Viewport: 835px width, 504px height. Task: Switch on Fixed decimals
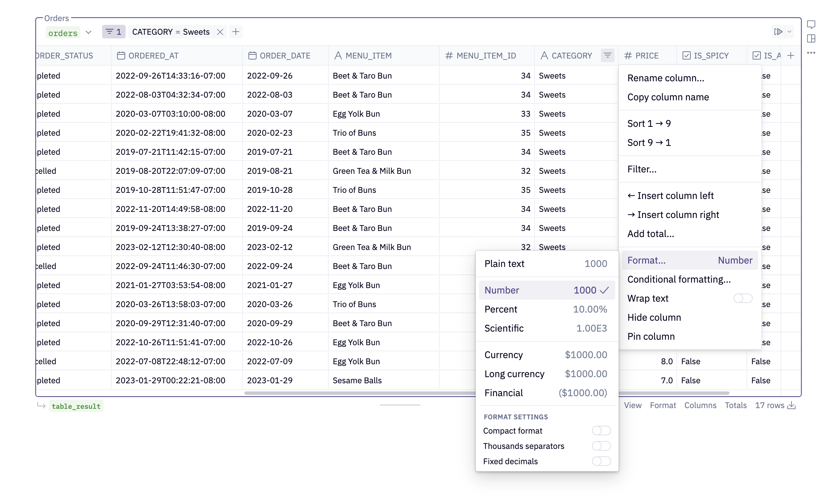pos(601,461)
